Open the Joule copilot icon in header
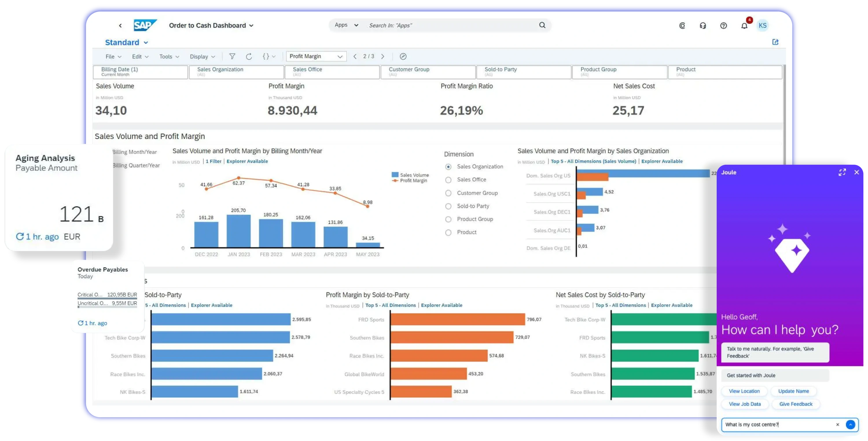This screenshot has width=868, height=441. (x=682, y=25)
